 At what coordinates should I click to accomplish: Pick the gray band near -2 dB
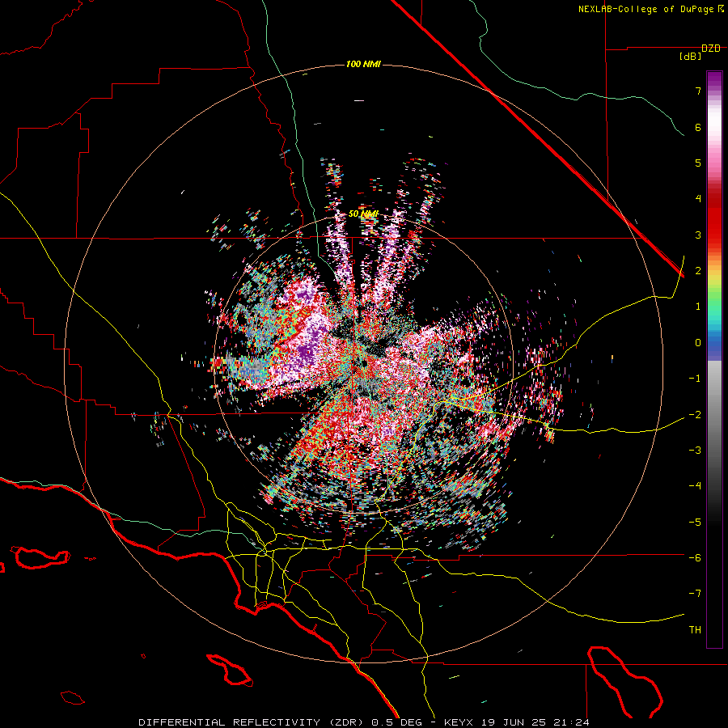[714, 413]
